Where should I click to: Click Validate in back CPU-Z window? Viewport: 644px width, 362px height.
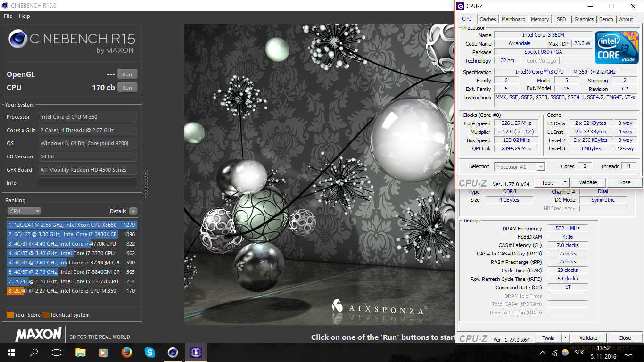pos(588,338)
